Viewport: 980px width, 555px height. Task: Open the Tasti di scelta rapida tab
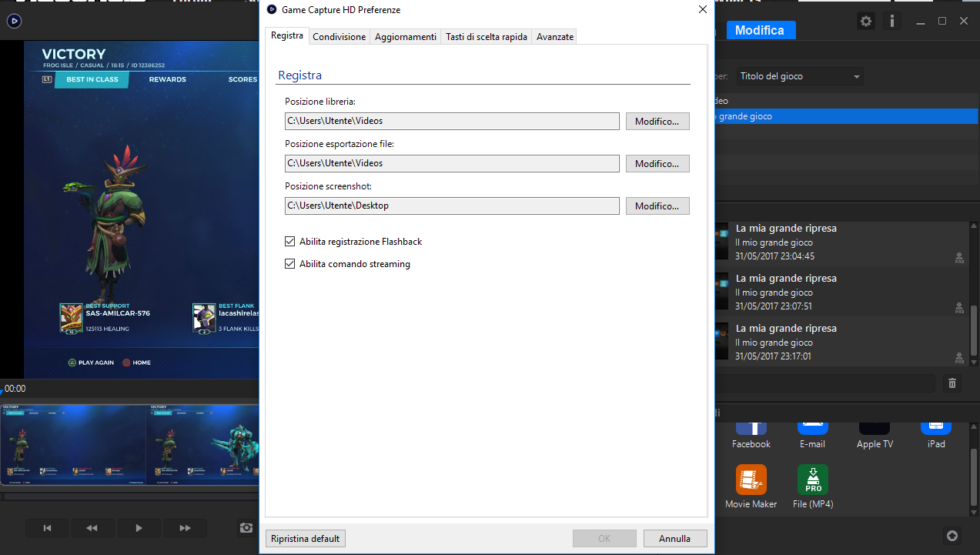[487, 37]
